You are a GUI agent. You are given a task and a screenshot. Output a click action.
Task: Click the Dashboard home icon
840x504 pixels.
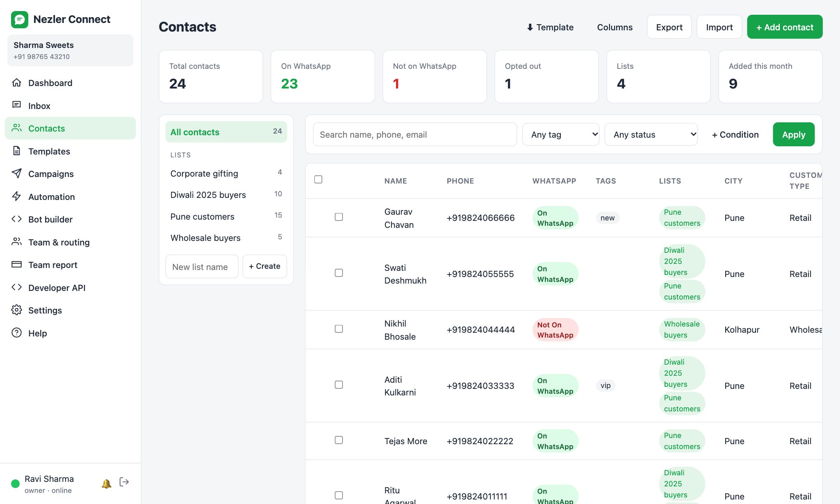point(16,82)
